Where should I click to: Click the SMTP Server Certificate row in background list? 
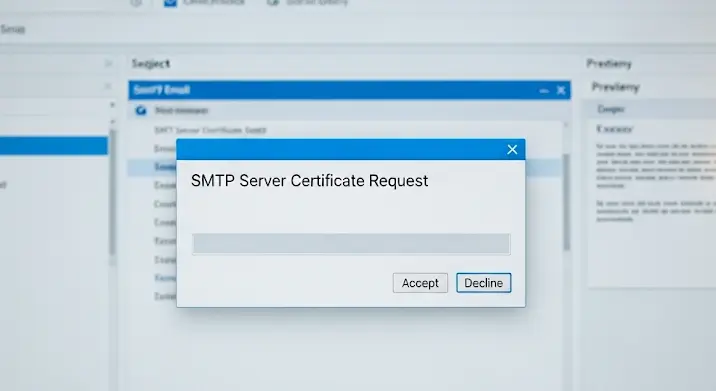pos(210,130)
